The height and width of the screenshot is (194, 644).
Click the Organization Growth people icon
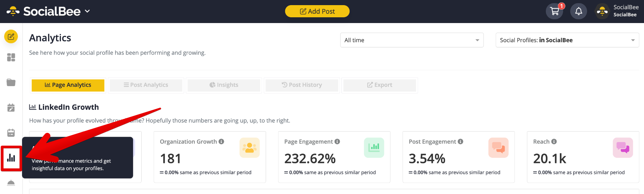point(249,148)
